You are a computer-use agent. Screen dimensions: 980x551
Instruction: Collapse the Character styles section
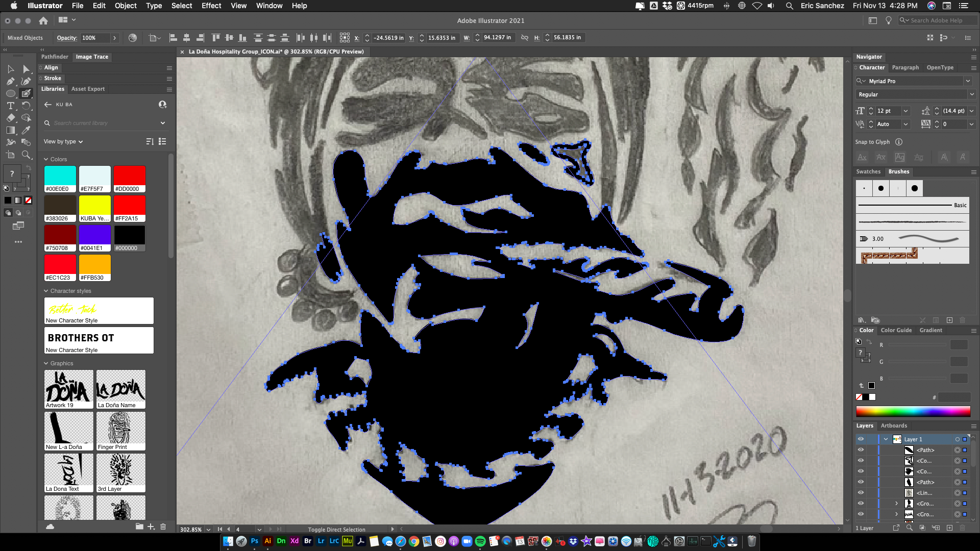click(x=46, y=291)
